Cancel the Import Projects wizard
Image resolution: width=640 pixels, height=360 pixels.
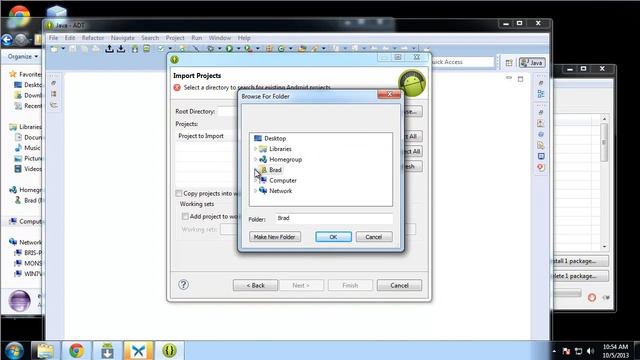(x=399, y=285)
